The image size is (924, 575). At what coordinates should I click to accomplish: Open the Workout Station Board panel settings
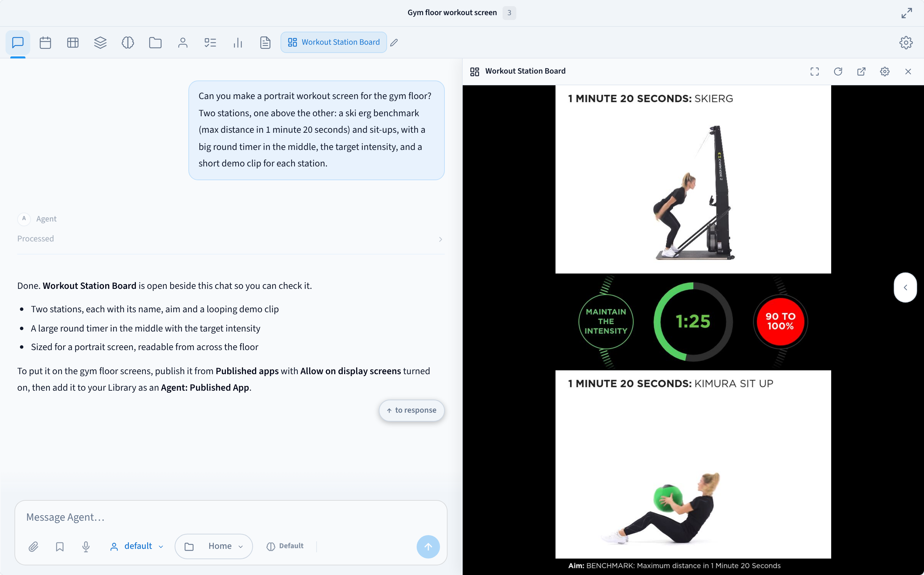(885, 72)
